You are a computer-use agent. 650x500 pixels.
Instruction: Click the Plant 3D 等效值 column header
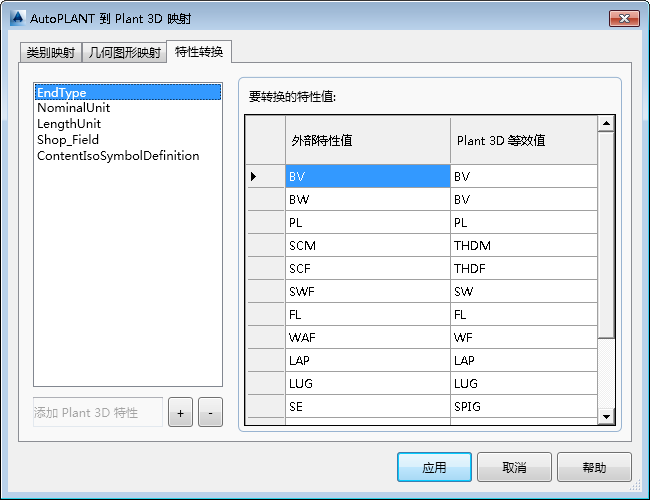point(524,140)
